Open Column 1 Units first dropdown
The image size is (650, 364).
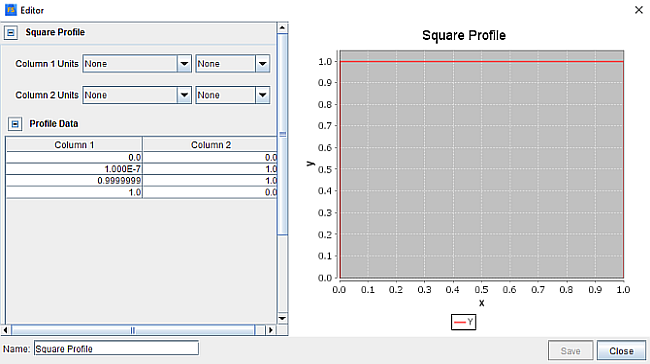pos(137,64)
